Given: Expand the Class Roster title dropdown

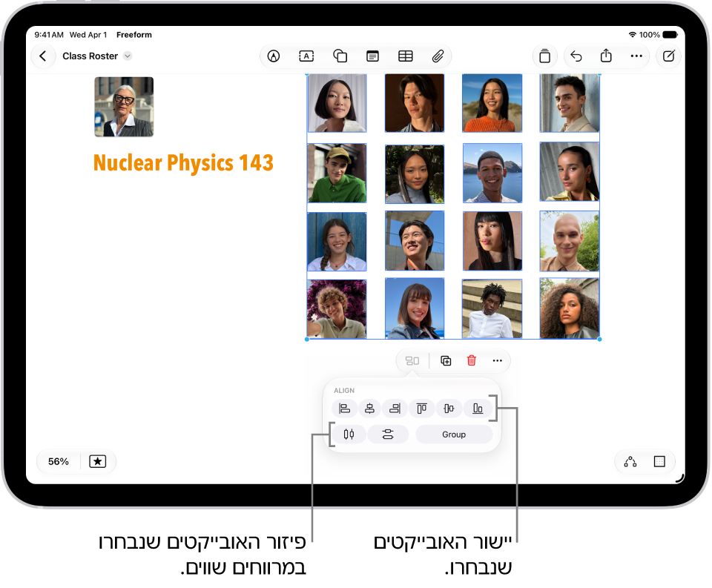Looking at the screenshot, I should 128,56.
